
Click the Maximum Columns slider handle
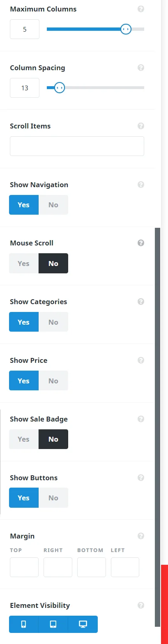click(x=126, y=29)
